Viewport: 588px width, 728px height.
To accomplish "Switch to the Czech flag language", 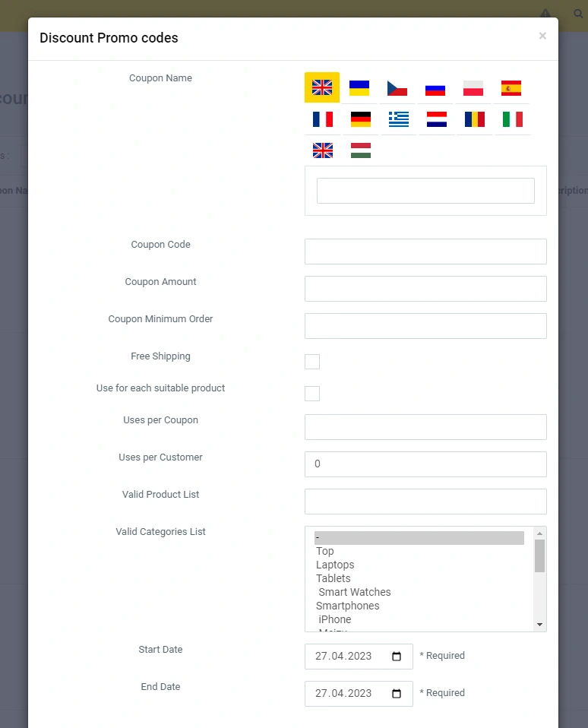I will pyautogui.click(x=397, y=88).
